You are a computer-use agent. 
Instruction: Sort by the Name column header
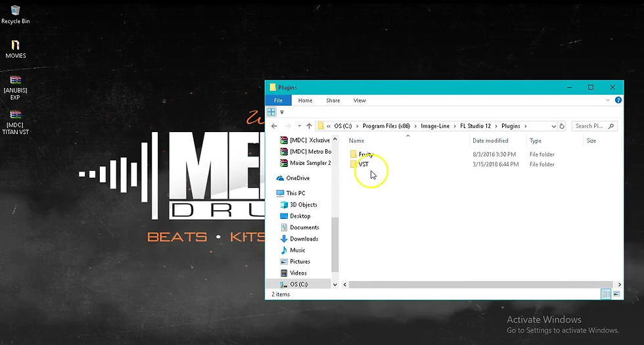[356, 141]
